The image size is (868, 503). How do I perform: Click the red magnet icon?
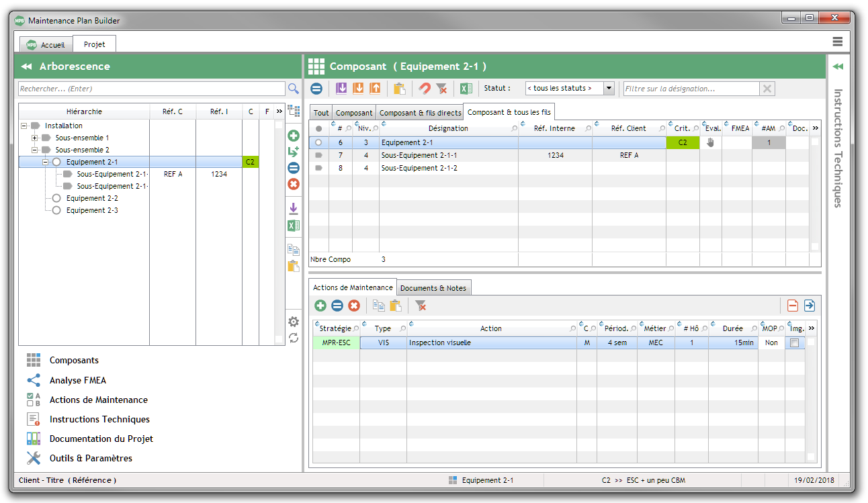tap(425, 88)
